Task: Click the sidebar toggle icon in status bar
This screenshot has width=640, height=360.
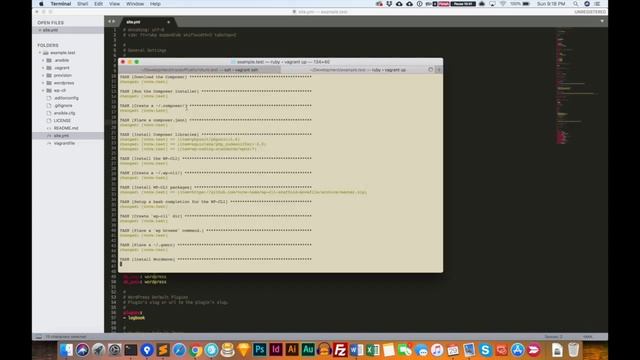Action: 38,337
